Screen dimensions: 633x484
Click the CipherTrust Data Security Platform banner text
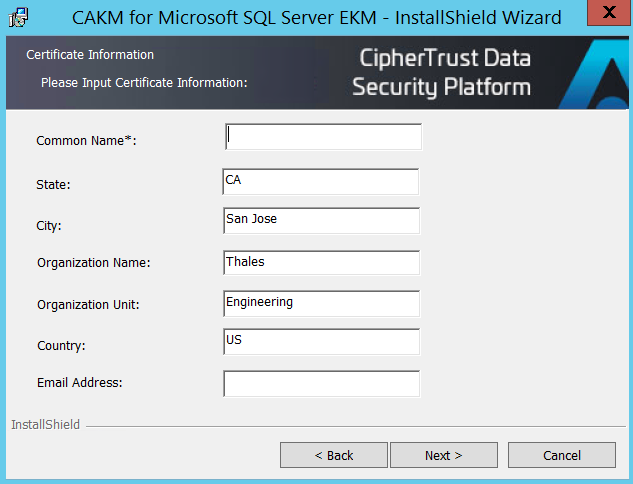442,73
